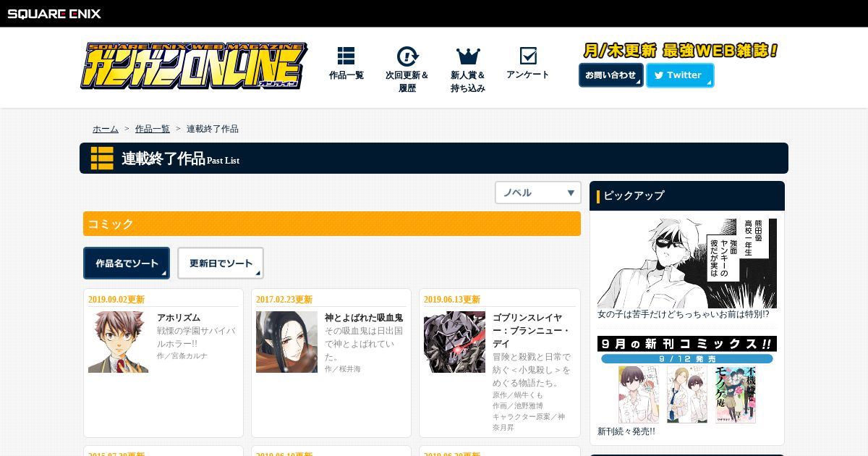This screenshot has width=868, height=456.
Task: Go to 作品一覧 breadcrumb link
Action: click(x=153, y=129)
